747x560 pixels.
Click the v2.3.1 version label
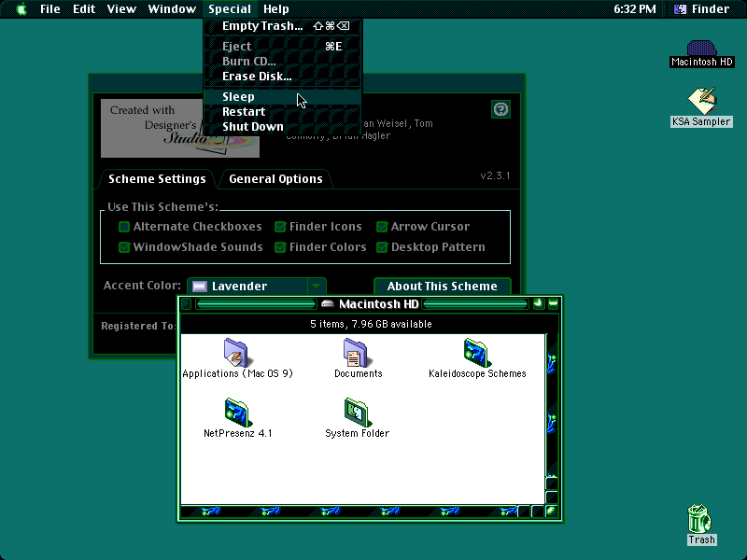(495, 175)
